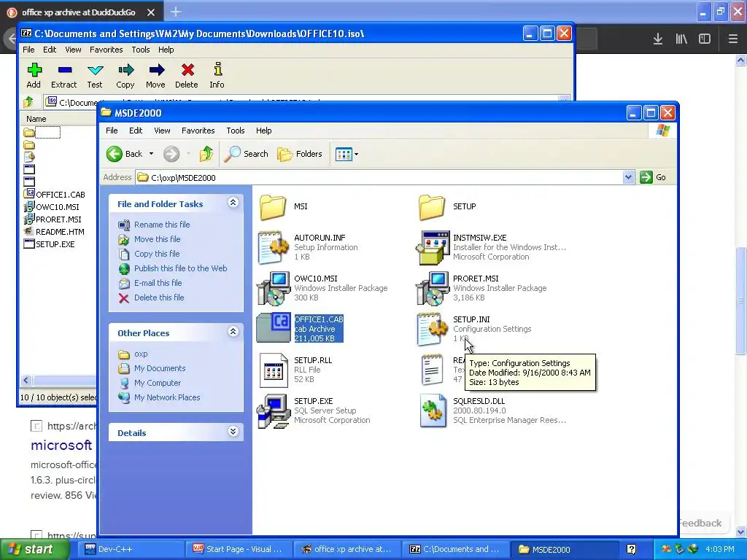Open Tools menu in MSDE2000 window
The image size is (747, 560).
236,131
